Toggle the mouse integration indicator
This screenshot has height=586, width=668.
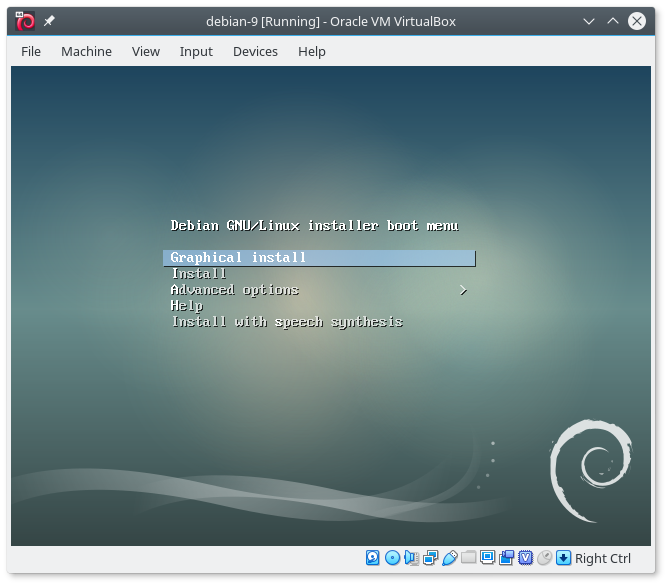[x=544, y=558]
